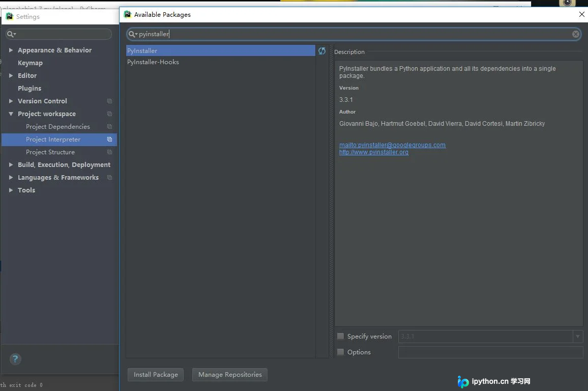Expand the Editor settings section

pos(11,75)
